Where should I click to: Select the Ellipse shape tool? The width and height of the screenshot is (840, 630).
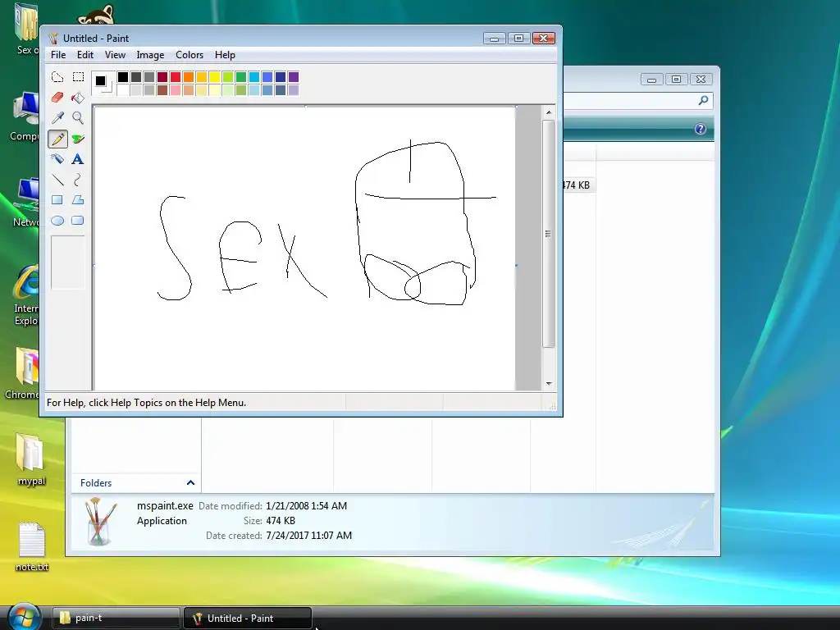[x=57, y=220]
